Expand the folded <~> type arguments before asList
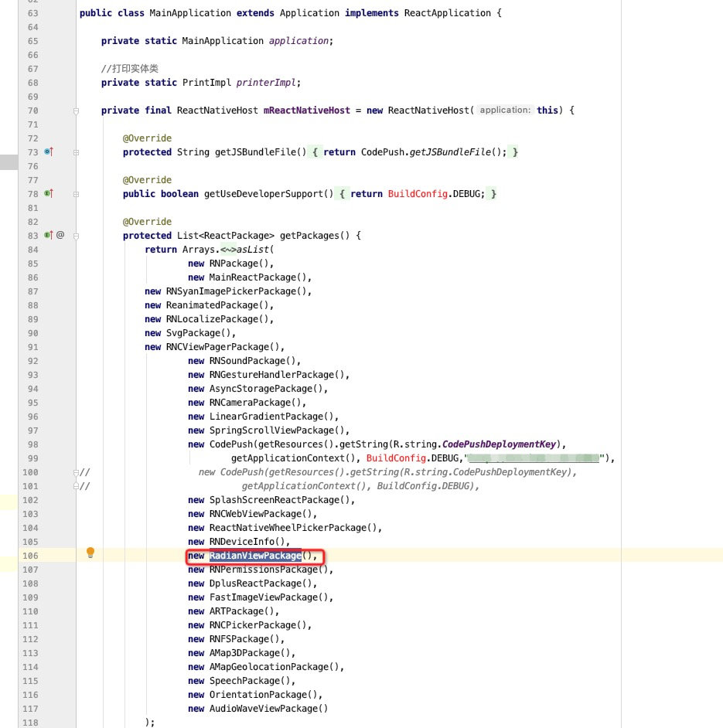This screenshot has height=728, width=723. tap(228, 250)
